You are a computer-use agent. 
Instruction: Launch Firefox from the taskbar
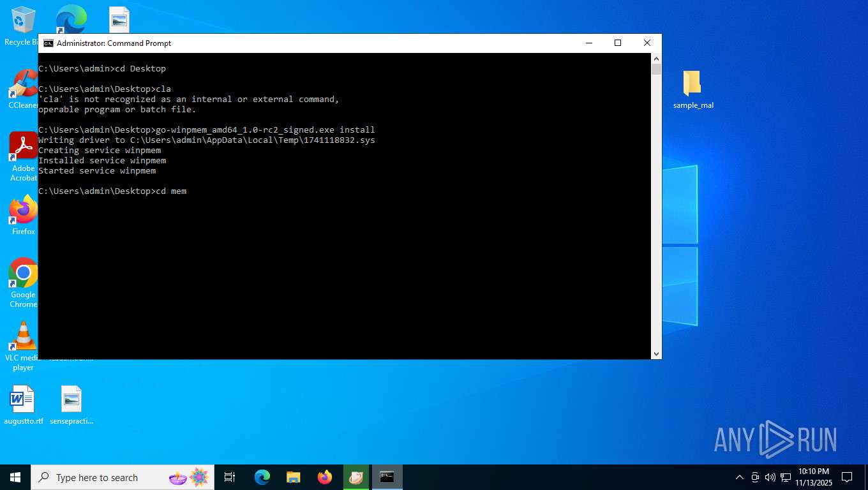tap(325, 477)
